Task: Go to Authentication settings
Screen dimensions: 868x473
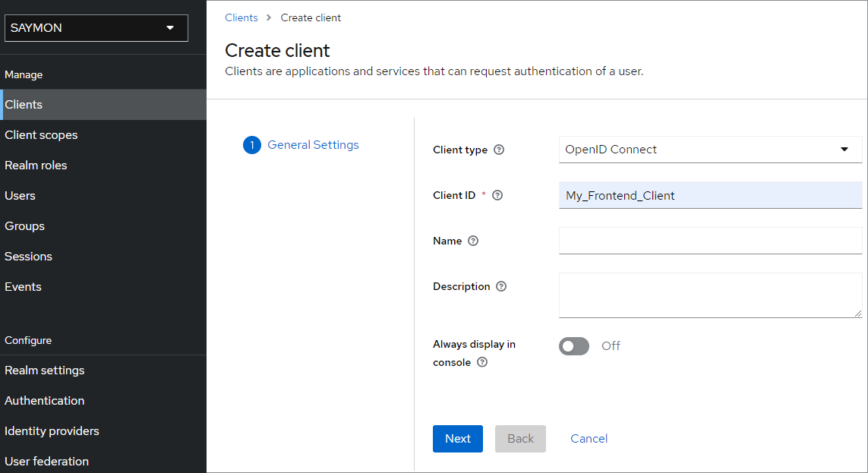Action: [x=103, y=401]
